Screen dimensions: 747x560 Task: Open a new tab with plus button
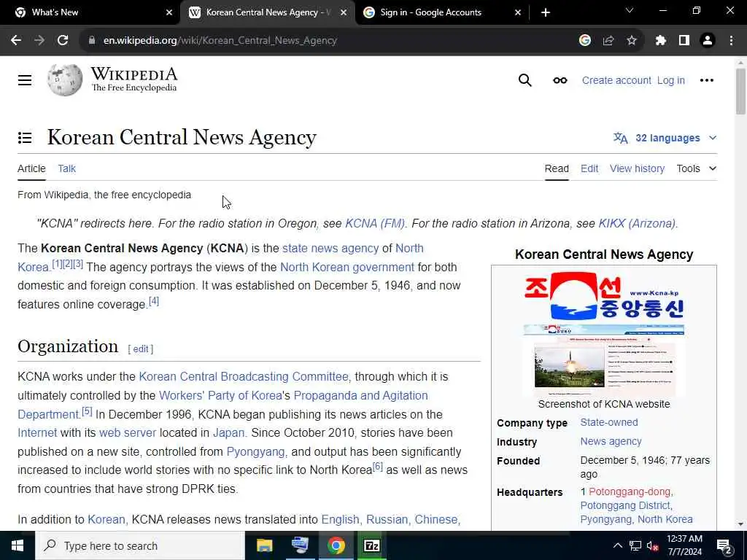coord(546,12)
